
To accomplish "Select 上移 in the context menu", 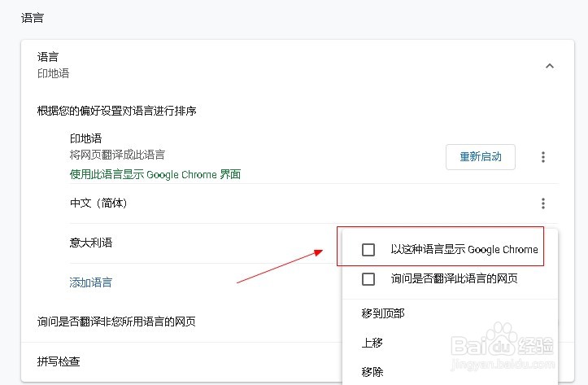I will point(372,343).
